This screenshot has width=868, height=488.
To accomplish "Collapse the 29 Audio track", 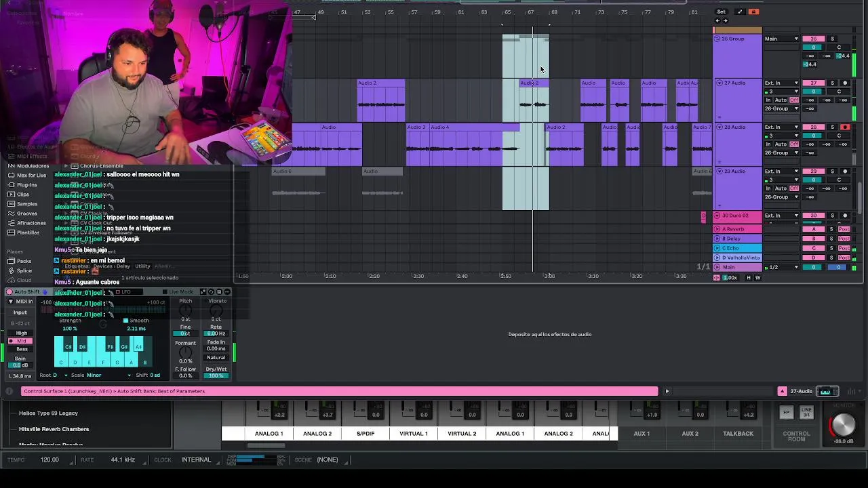I will pyautogui.click(x=719, y=171).
